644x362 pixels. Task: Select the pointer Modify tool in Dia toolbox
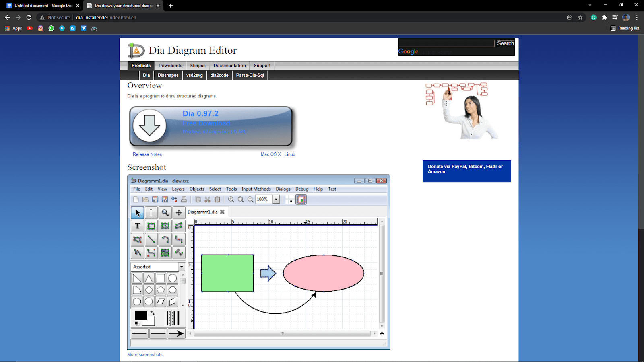pos(137,212)
